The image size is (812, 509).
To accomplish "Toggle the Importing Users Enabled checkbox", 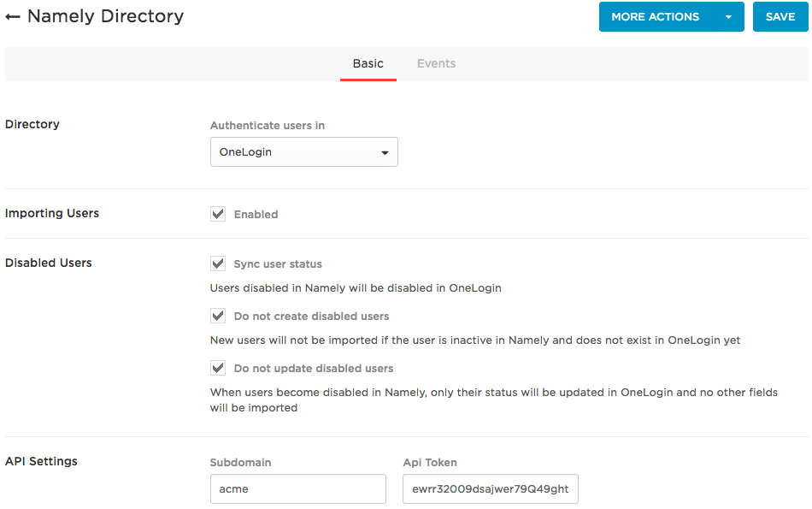I will point(218,214).
